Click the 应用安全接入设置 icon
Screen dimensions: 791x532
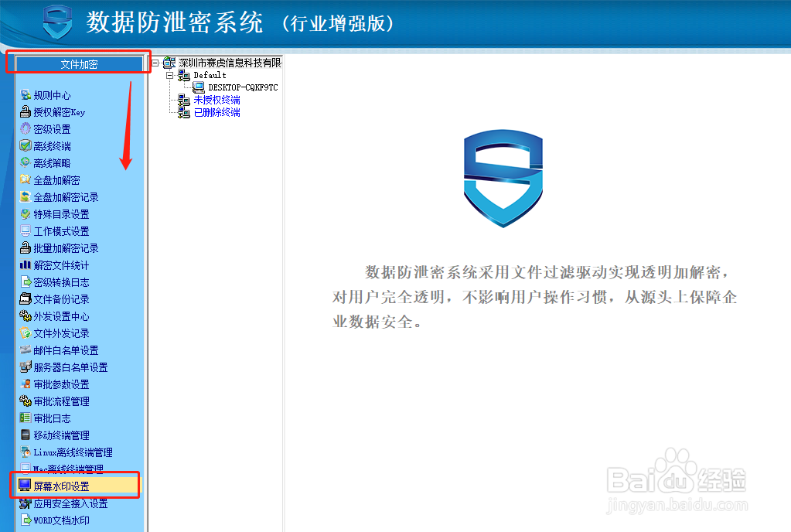click(26, 503)
